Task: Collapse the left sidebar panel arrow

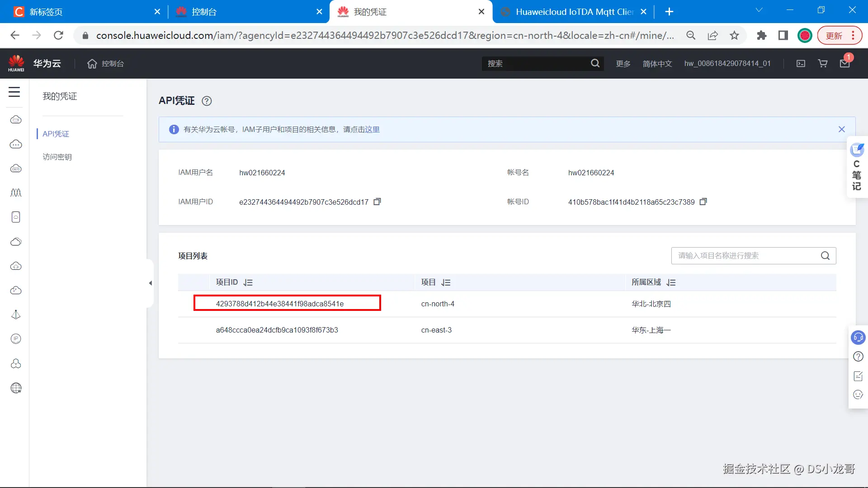Action: 150,283
